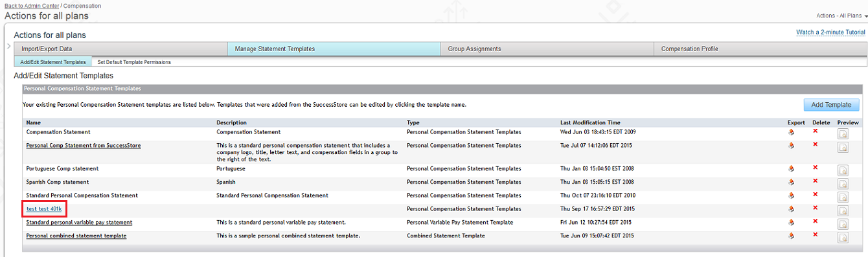The width and height of the screenshot is (868, 257).
Task: Delete the Spanish Comp statement
Action: 815,181
